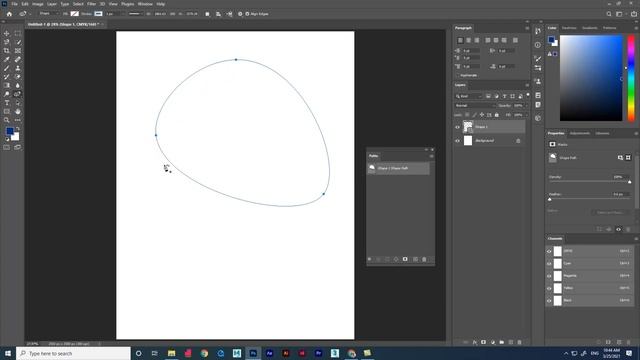This screenshot has height=360, width=640.
Task: Hide the Shape 1 layer
Action: [458, 127]
